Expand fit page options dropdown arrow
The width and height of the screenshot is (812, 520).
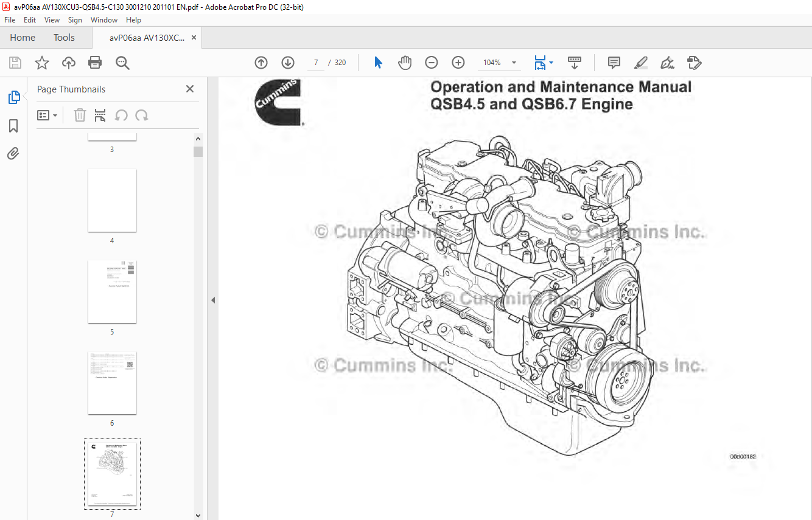tap(551, 63)
